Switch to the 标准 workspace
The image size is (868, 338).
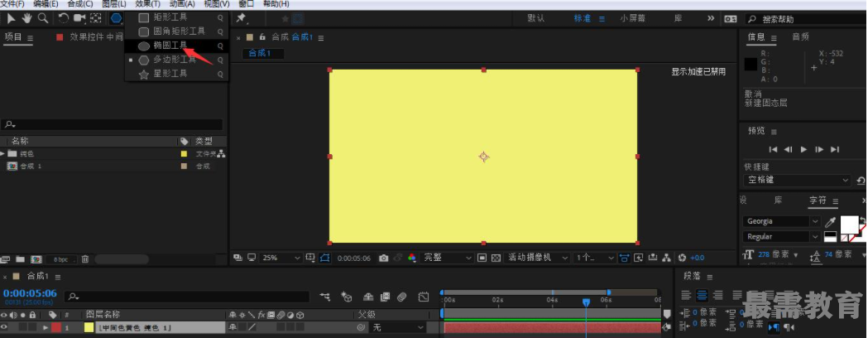583,18
